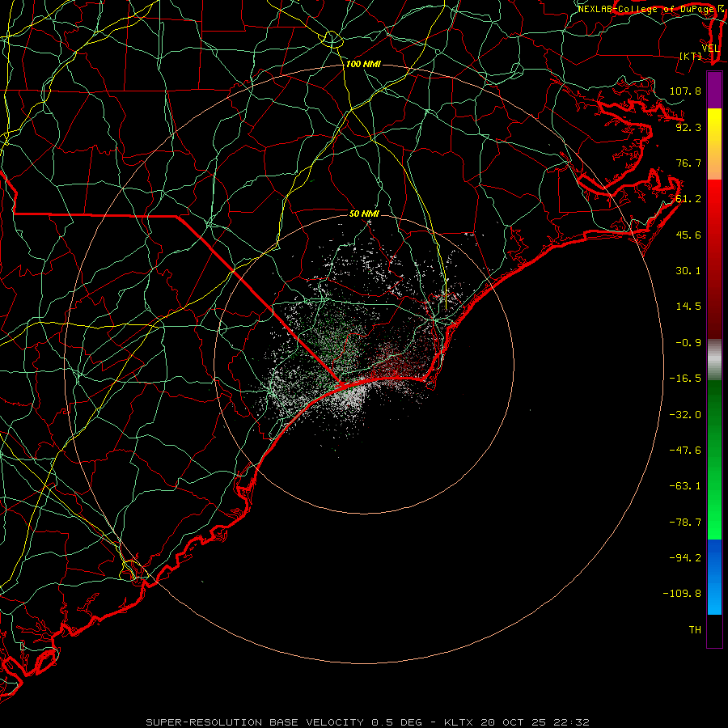This screenshot has width=728, height=728.
Task: Select the -47.6 scale value
Action: 685,450
